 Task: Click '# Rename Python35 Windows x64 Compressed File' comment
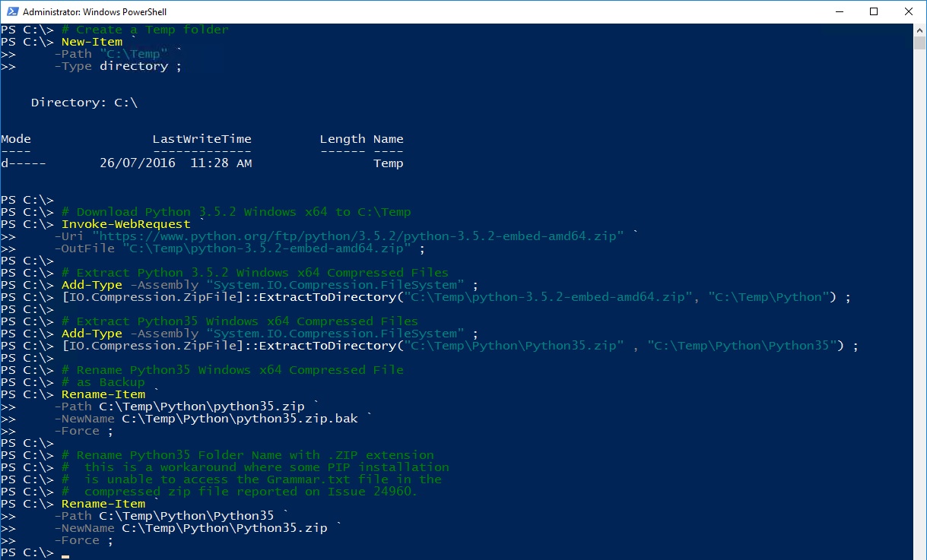[x=233, y=370]
